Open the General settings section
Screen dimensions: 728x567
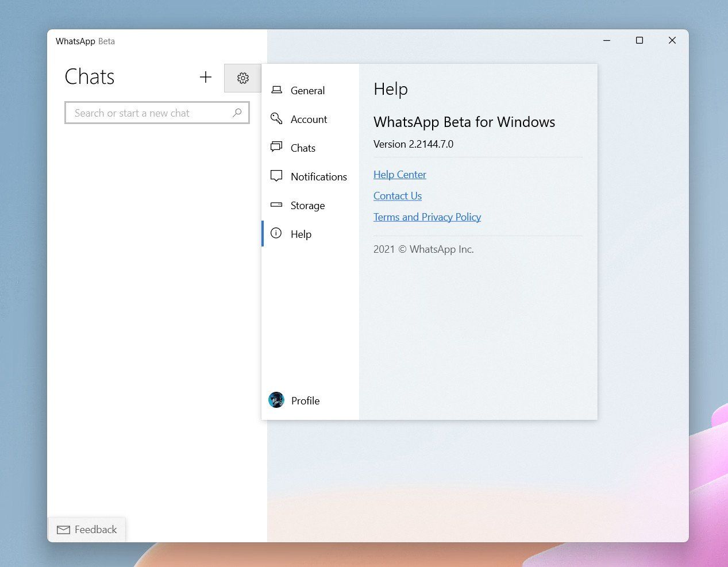310,90
